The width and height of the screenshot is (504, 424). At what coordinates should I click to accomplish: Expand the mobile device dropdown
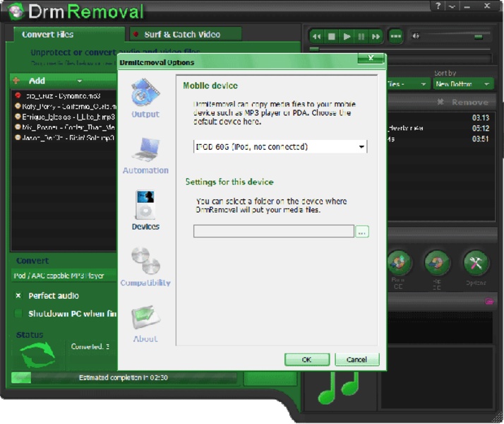(x=361, y=147)
